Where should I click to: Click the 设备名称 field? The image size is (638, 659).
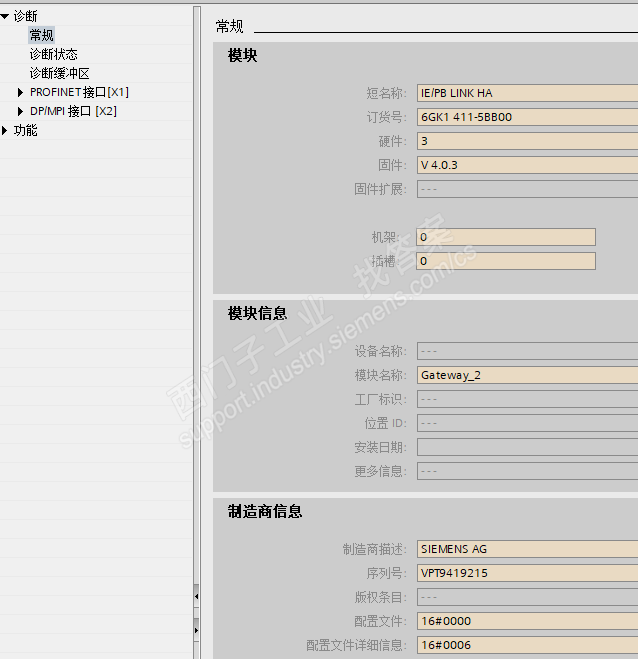coord(527,351)
